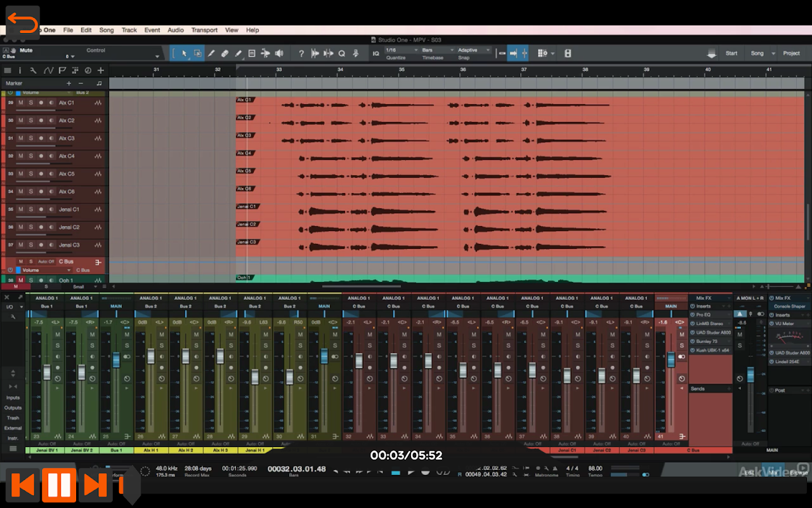Mute the Alx C1 track

[21, 103]
